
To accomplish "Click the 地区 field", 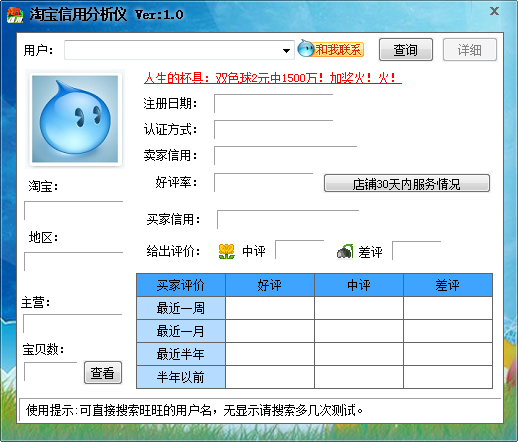I will tap(73, 261).
